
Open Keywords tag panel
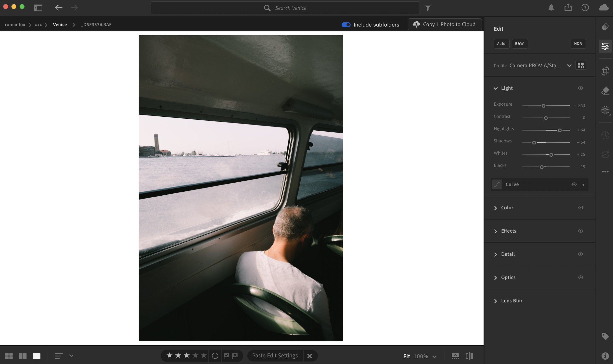pos(605,336)
